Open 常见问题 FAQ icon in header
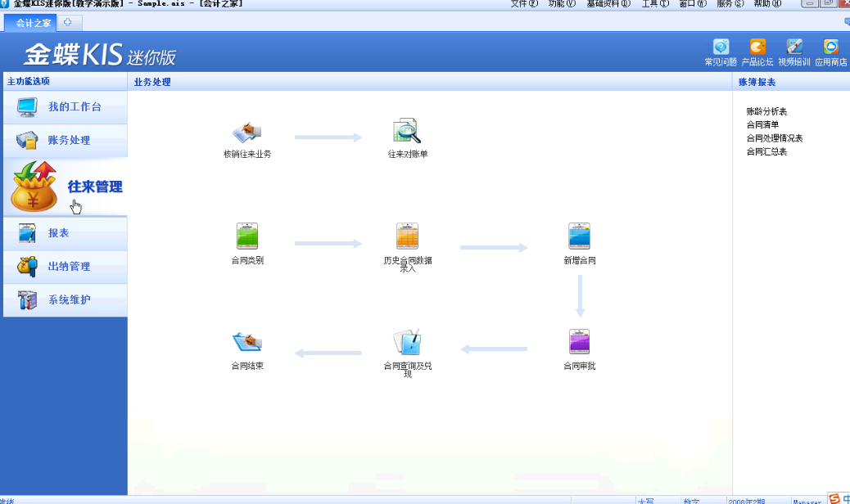The image size is (850, 504). point(721,47)
